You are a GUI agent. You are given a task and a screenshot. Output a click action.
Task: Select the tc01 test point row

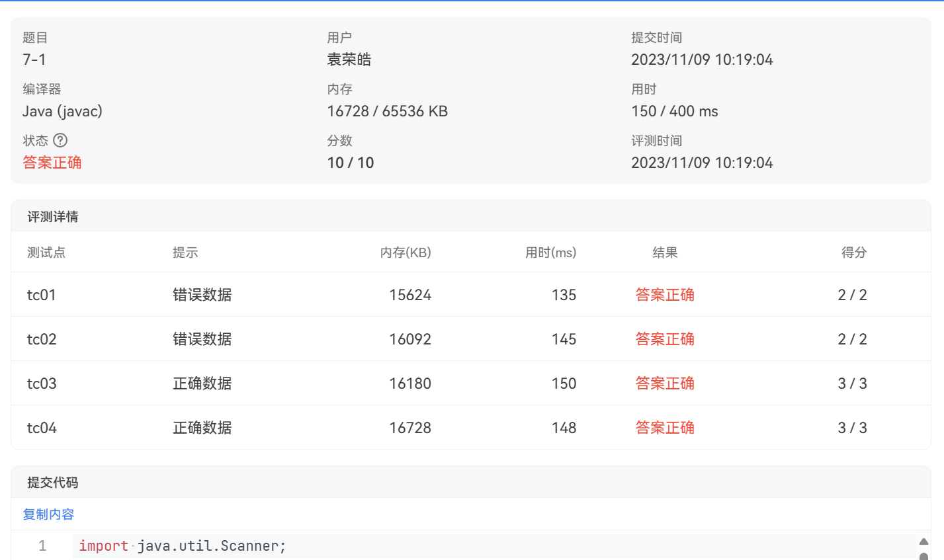point(42,295)
